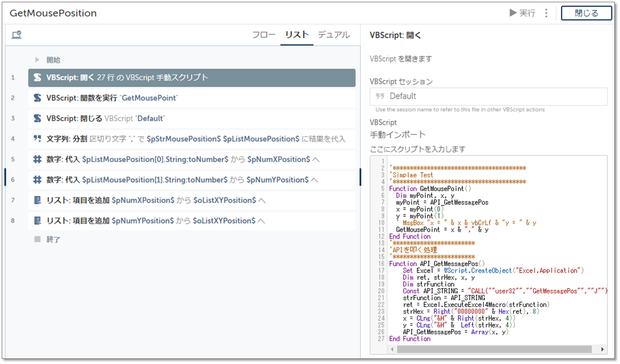Viewport: 620px width, 364px height.
Task: Select step 7 リスト: 項目を追加 pNumXPosition
Action: (192, 200)
